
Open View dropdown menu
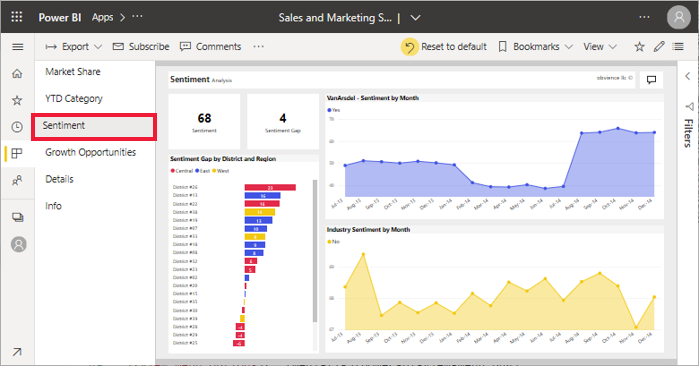(600, 47)
